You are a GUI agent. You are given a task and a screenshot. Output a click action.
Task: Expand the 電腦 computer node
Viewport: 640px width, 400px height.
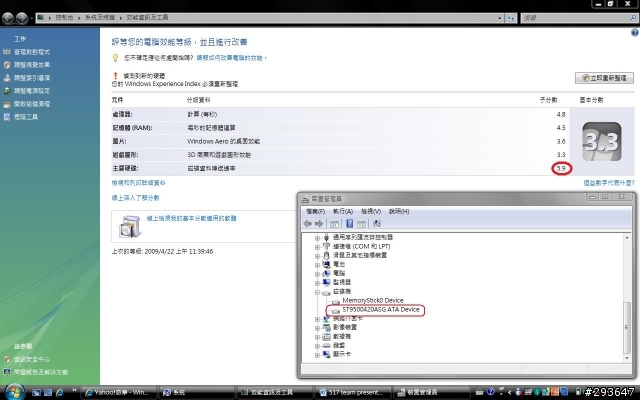[318, 273]
